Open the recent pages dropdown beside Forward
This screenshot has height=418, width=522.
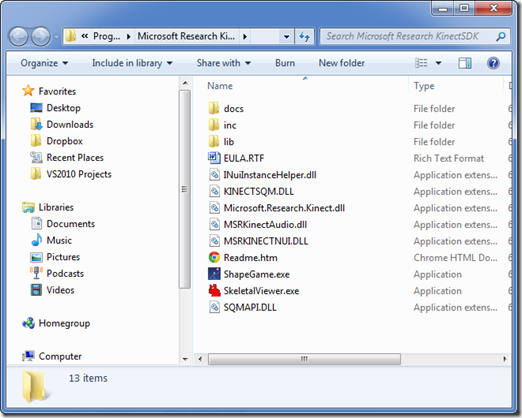[x=56, y=36]
